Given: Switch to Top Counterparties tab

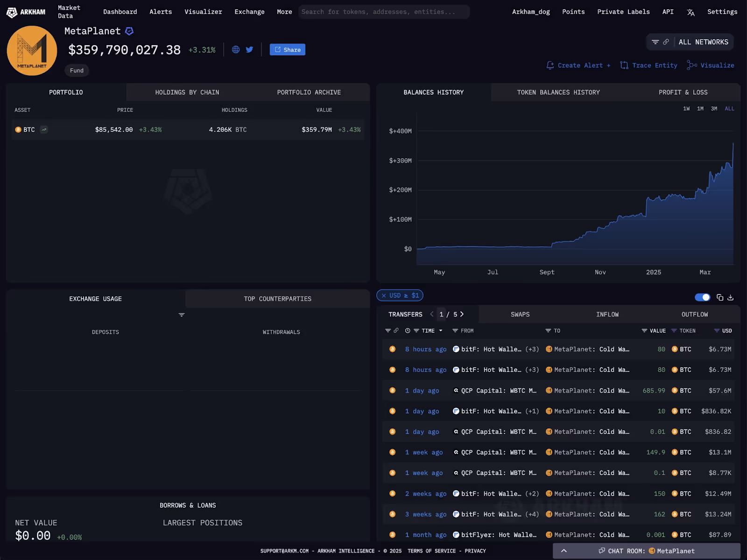Looking at the screenshot, I should 277,299.
